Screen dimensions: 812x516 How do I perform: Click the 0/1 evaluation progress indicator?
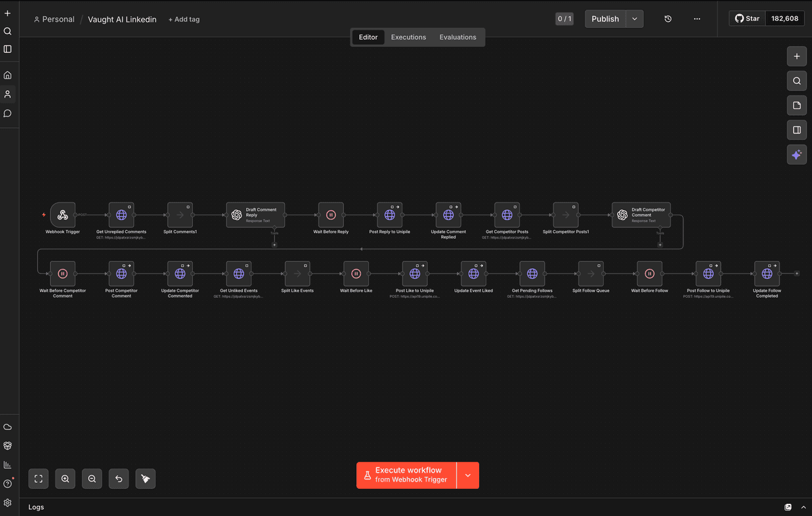[x=564, y=18]
